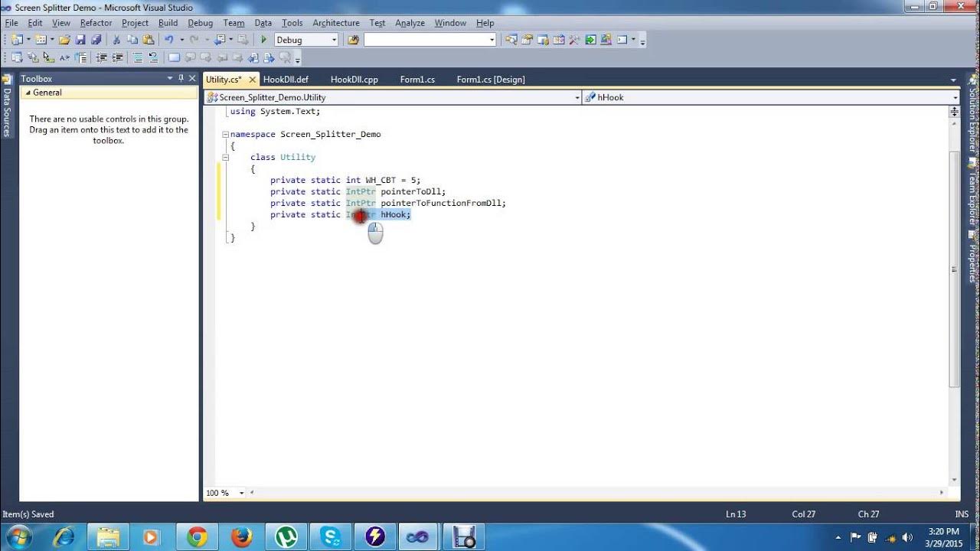
Task: Click the Save All icon
Action: (x=96, y=40)
